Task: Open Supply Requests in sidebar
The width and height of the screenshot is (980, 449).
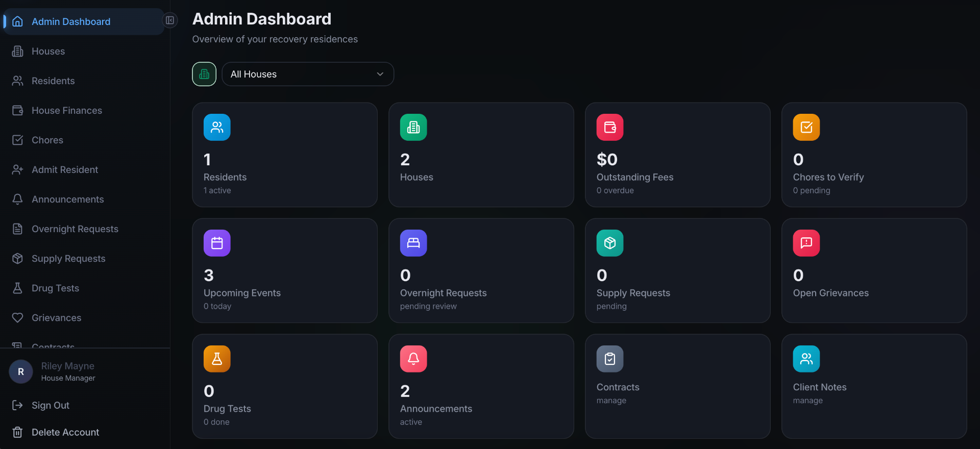Action: [84, 258]
